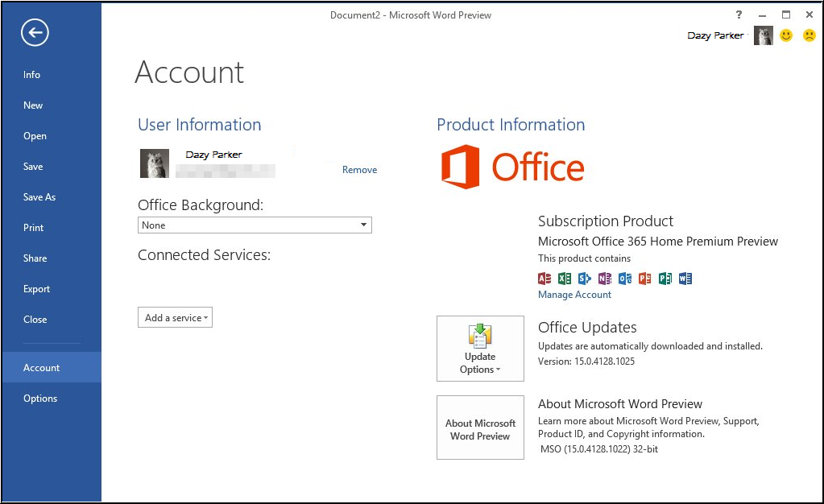Click Save in the sidebar
The image size is (824, 504).
click(x=33, y=167)
